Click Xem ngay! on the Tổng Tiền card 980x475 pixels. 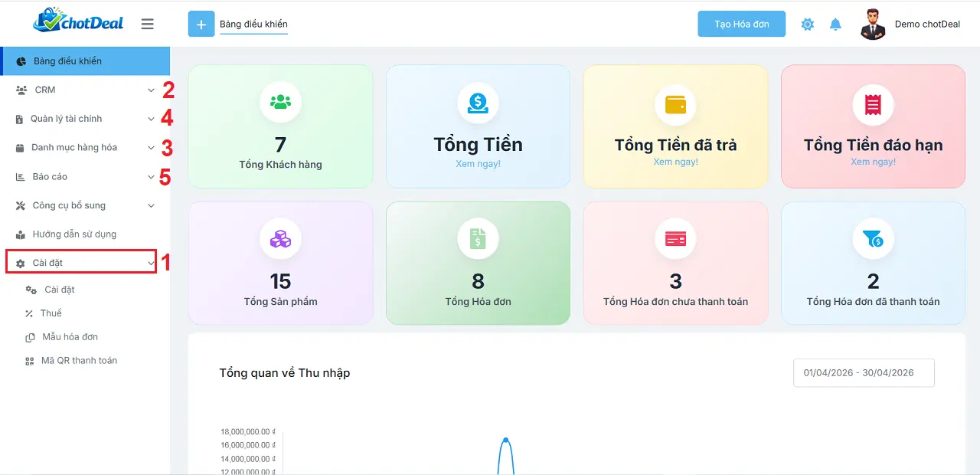point(478,162)
